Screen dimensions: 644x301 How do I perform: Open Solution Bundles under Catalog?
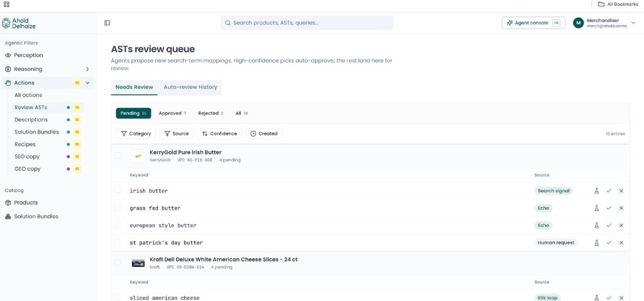[48, 216]
